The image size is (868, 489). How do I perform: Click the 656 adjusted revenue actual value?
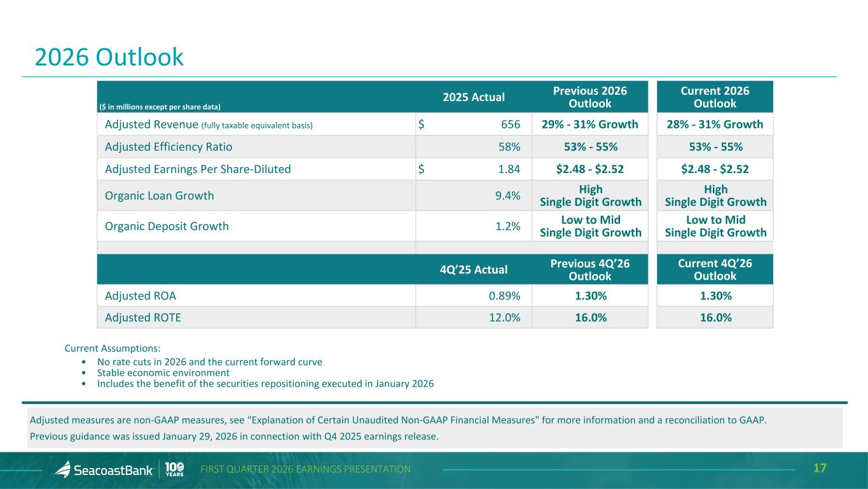coord(510,125)
